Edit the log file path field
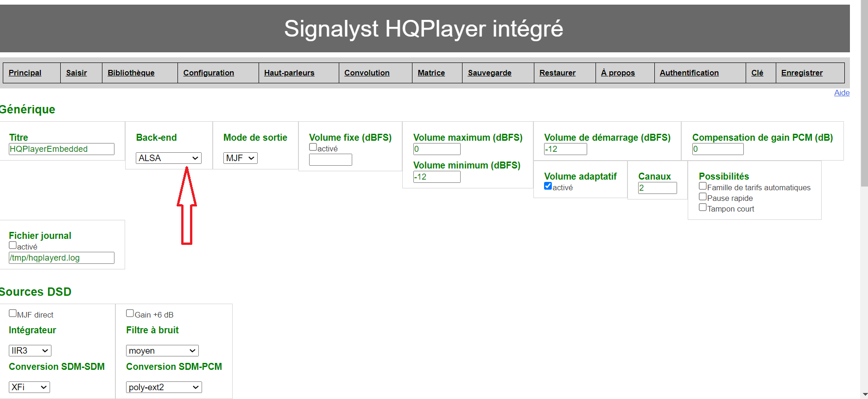Image resolution: width=868 pixels, height=399 pixels. [x=62, y=258]
